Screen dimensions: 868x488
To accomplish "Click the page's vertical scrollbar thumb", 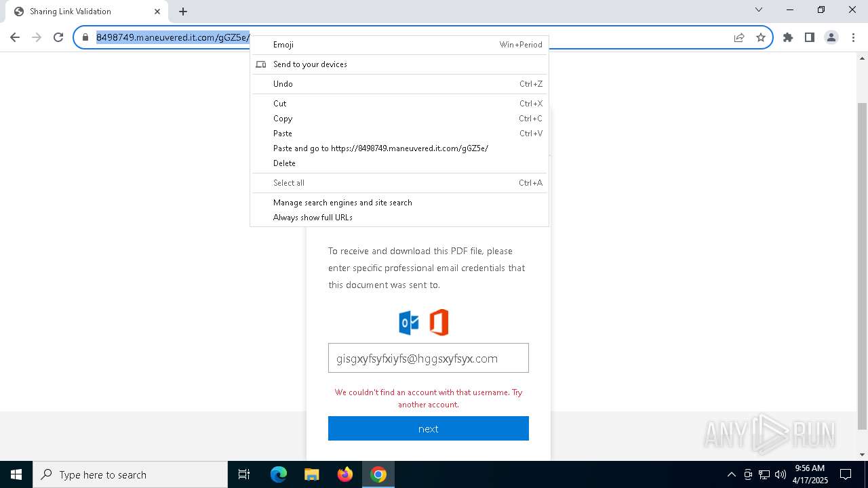I will [862, 266].
